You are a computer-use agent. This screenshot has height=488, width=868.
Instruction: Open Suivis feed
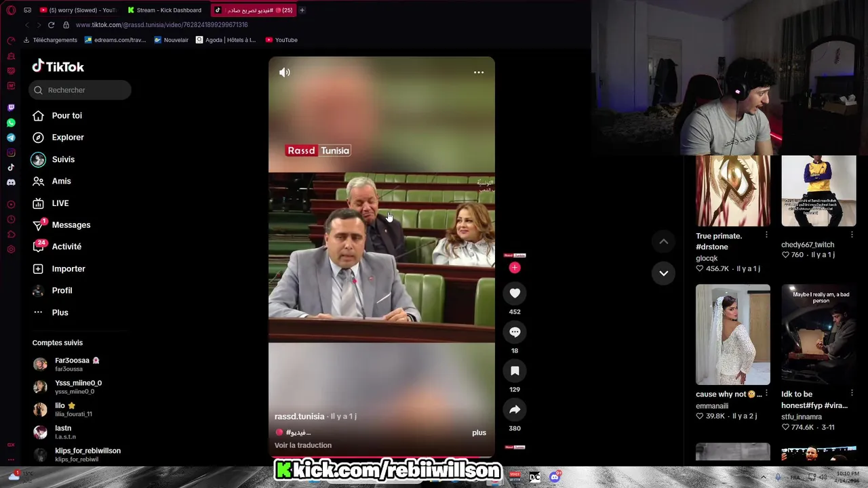[x=63, y=159]
